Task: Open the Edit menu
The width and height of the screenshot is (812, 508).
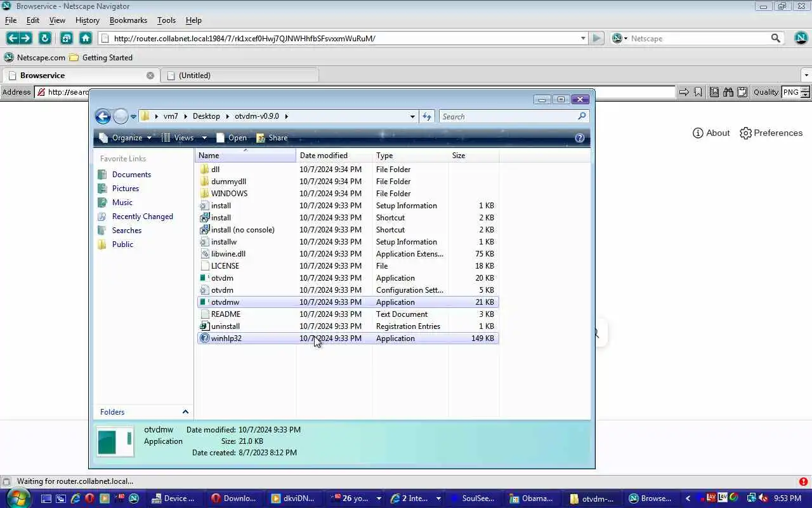Action: (x=33, y=20)
